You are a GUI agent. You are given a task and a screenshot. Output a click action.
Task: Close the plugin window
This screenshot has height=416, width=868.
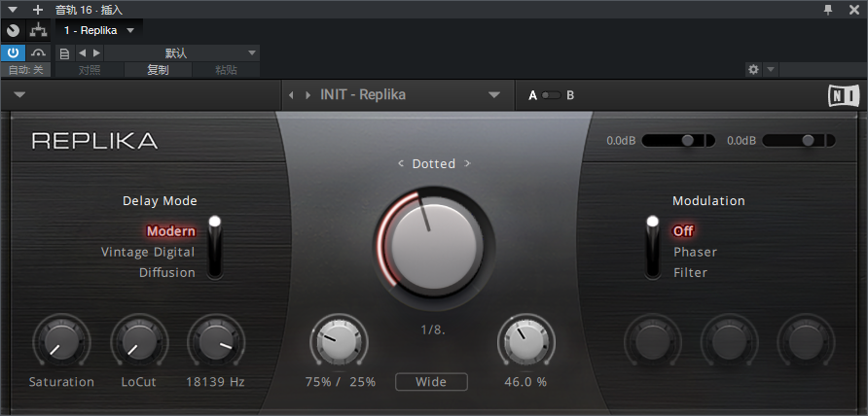click(854, 10)
